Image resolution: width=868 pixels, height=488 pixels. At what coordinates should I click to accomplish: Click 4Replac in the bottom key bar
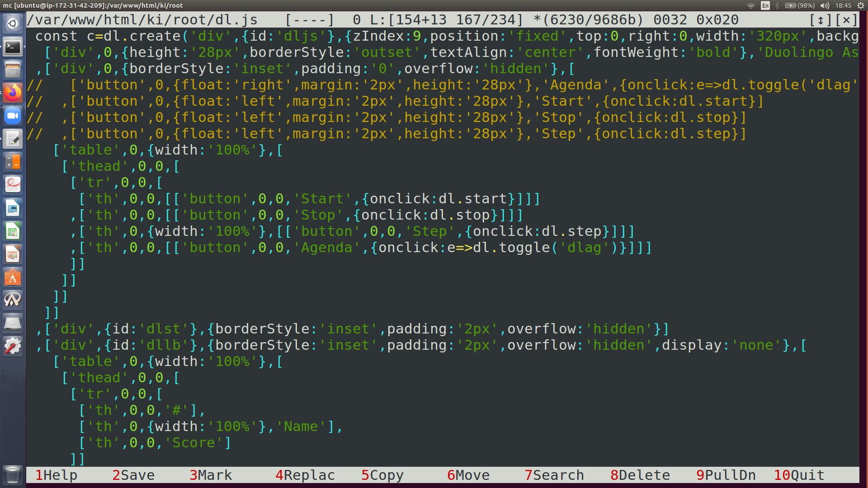pos(305,475)
